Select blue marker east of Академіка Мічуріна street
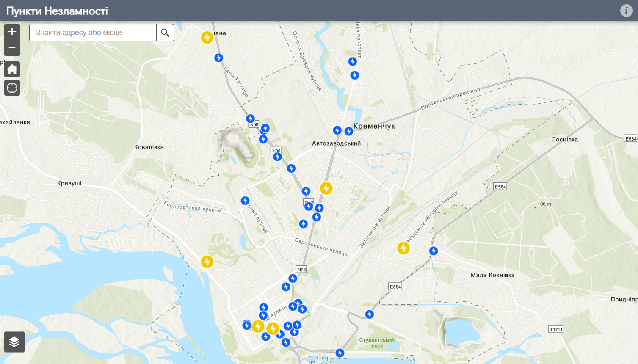Screen dimensions: 638x364 [x=434, y=251]
